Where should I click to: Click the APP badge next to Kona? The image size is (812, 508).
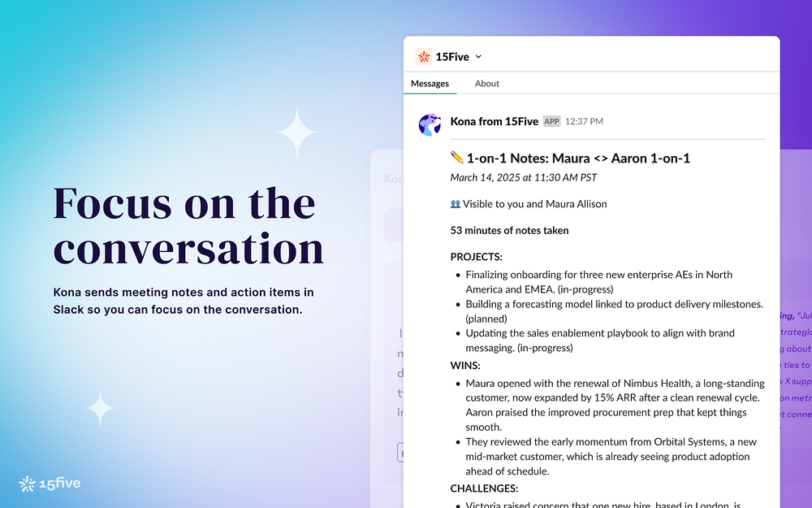[551, 121]
